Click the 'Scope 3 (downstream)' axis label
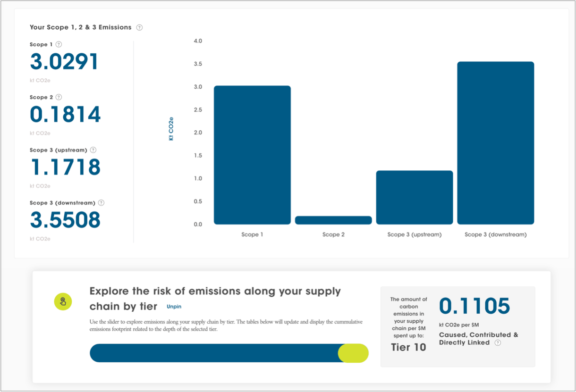This screenshot has height=392, width=576. tap(495, 234)
